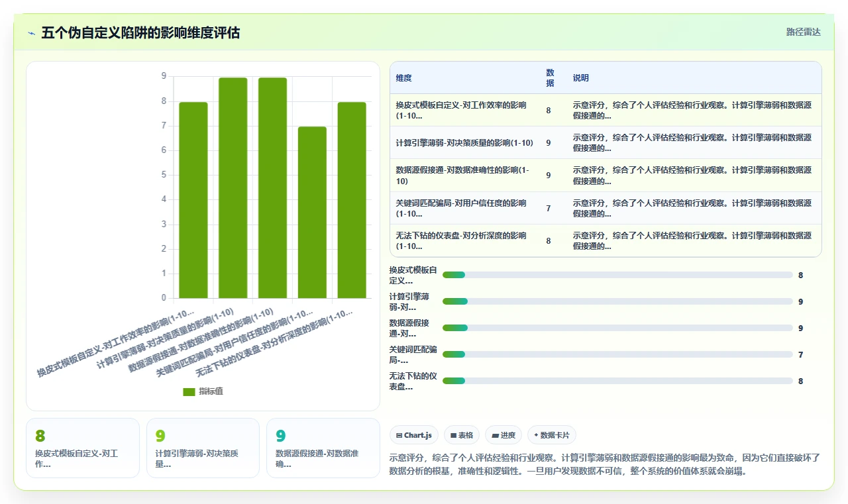Viewport: 848px width, 504px height.
Task: Click the 计算引擎薄弱 progress bar
Action: (x=617, y=301)
